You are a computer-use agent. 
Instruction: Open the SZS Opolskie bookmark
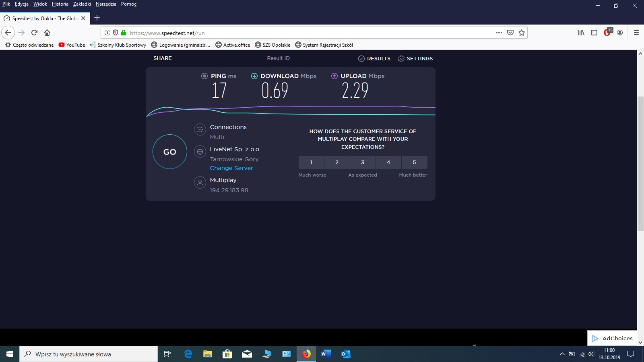click(x=272, y=45)
